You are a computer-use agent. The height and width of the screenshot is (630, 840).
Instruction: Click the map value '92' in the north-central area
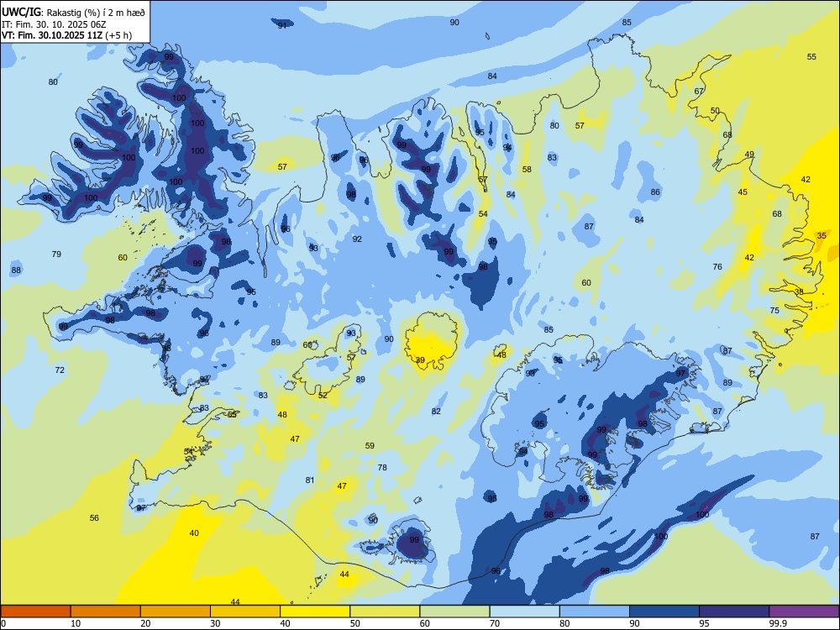click(x=357, y=239)
